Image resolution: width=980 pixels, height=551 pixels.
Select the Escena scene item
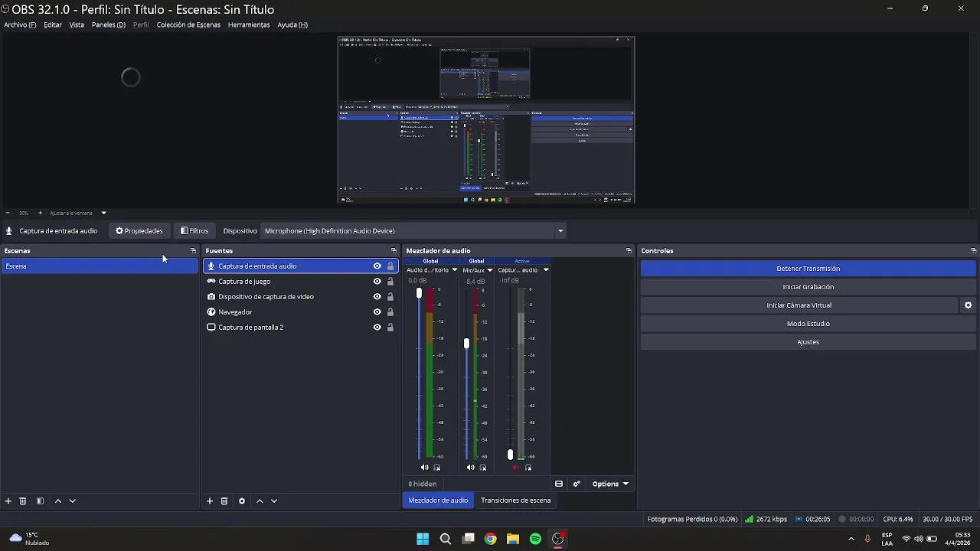pyautogui.click(x=100, y=266)
